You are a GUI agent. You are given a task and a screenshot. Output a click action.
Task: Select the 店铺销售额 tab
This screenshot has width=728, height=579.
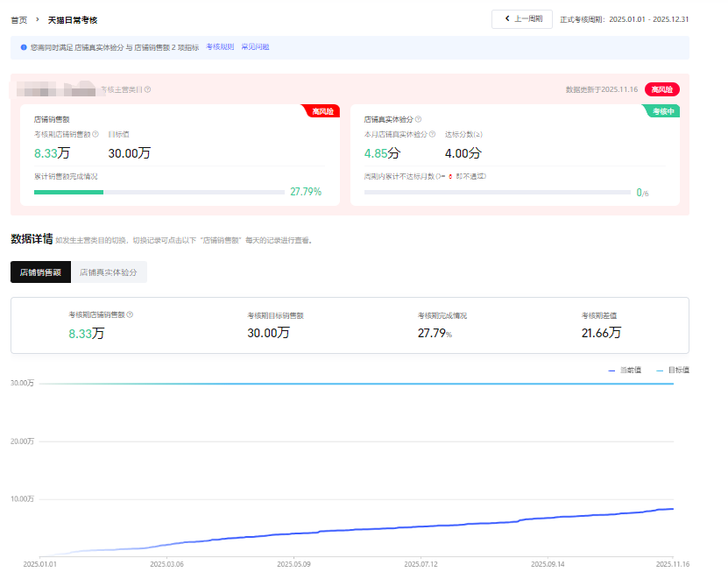point(40,272)
